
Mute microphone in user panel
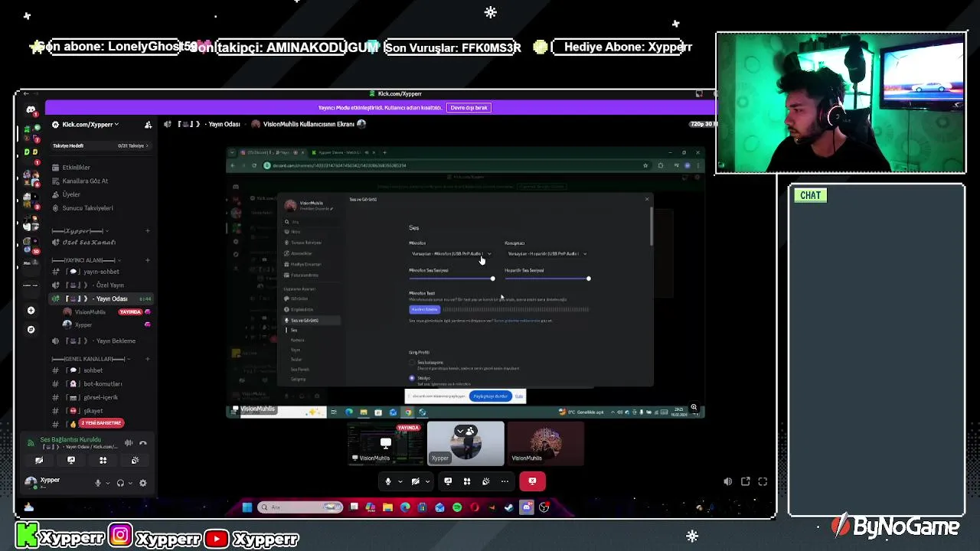pyautogui.click(x=97, y=483)
